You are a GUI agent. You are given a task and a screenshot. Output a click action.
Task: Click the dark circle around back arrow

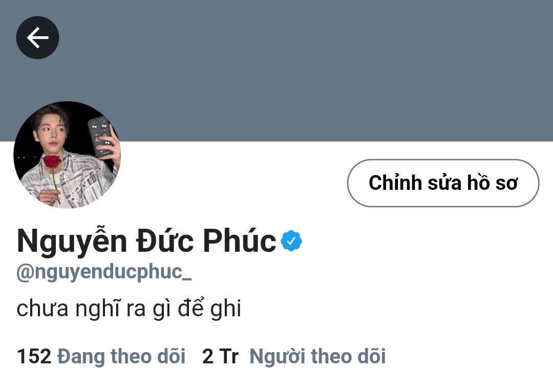(37, 37)
